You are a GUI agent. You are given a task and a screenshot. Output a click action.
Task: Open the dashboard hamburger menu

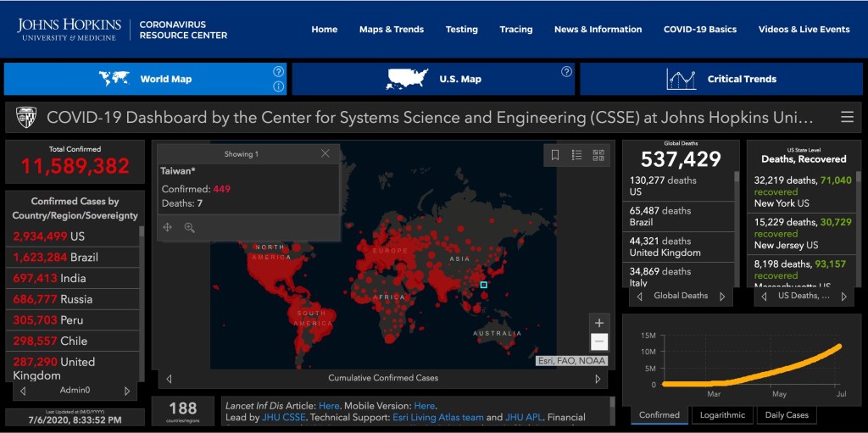click(x=847, y=117)
